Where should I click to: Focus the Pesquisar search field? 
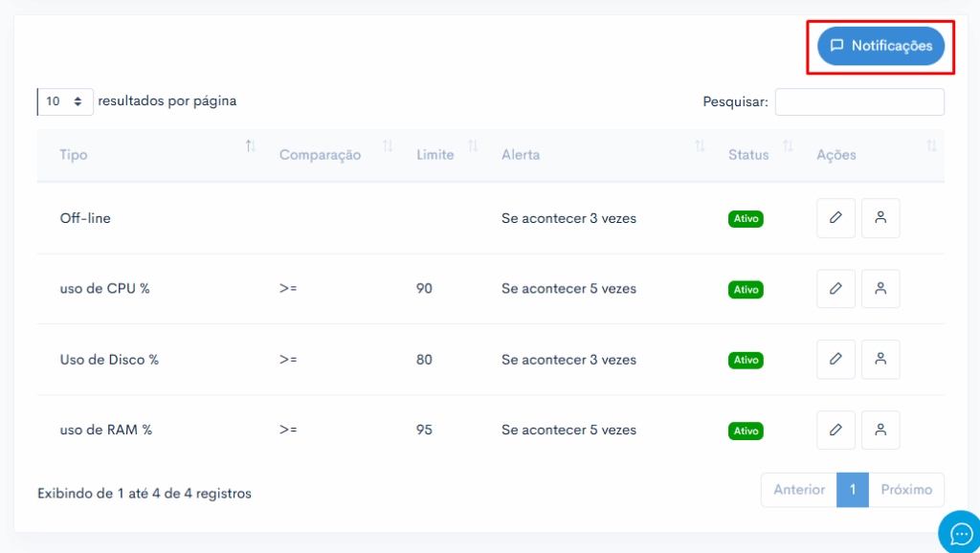(859, 101)
